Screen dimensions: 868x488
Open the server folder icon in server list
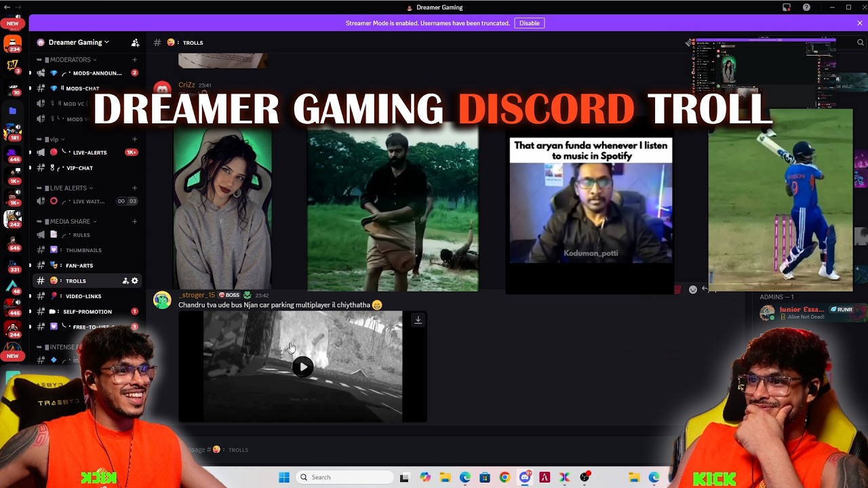pos(12,110)
